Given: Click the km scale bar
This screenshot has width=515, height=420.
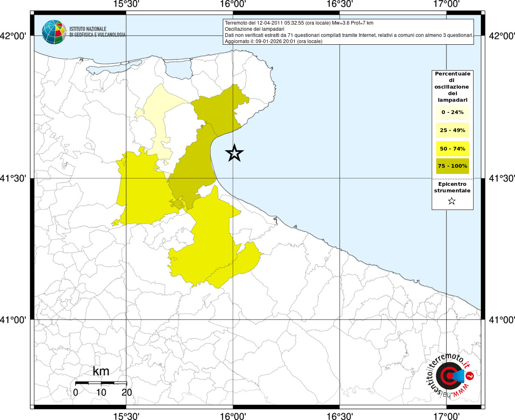Looking at the screenshot, I should (101, 383).
